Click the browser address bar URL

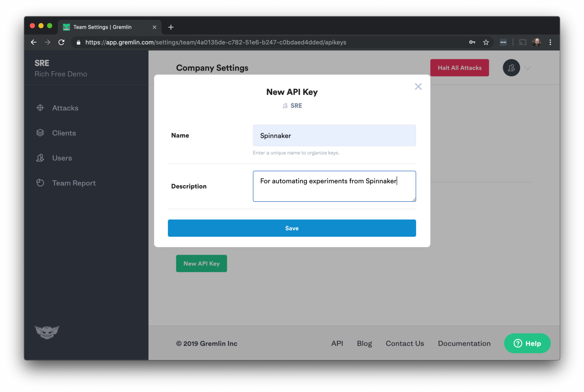point(215,42)
